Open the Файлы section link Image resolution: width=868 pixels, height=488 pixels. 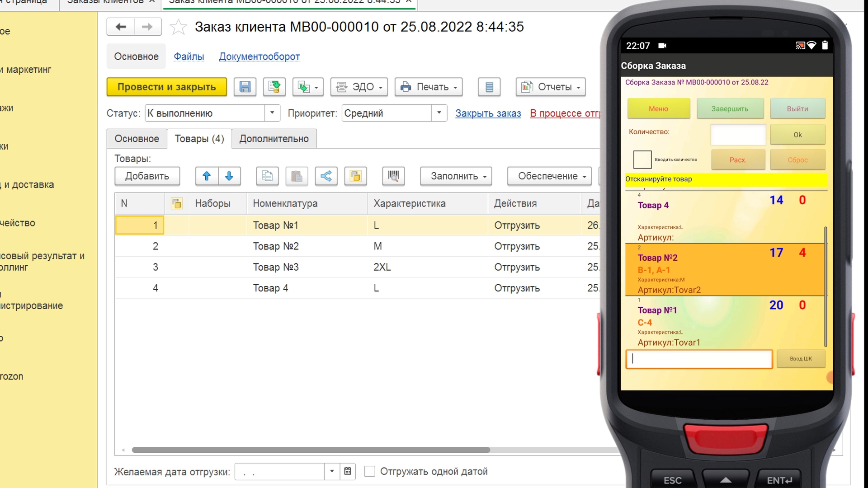(x=189, y=56)
